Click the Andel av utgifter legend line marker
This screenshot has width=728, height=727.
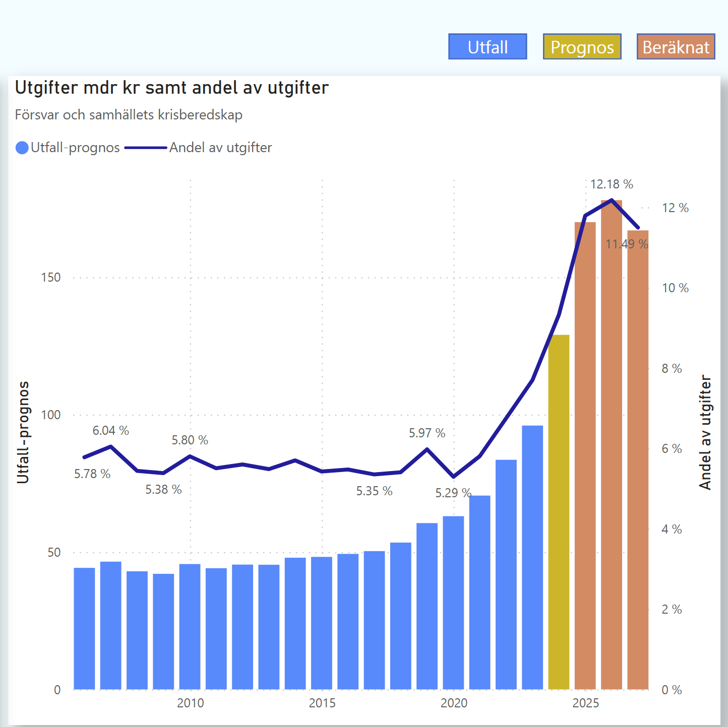[146, 148]
